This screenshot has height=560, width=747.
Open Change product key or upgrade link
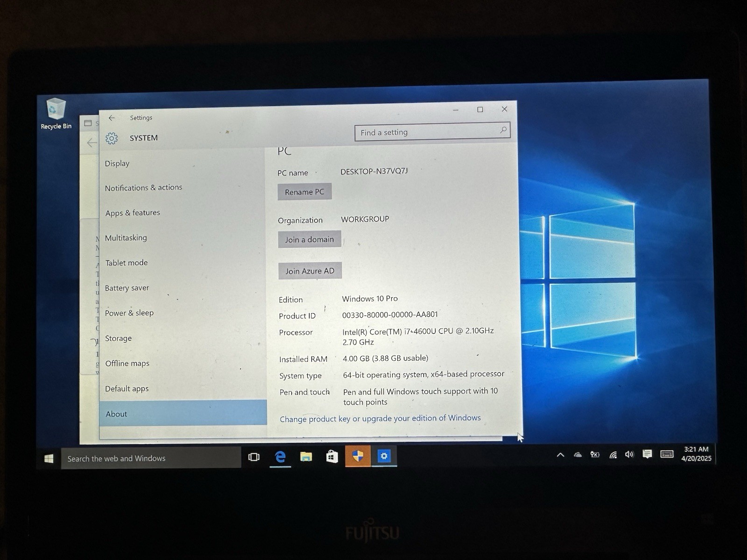click(x=380, y=418)
